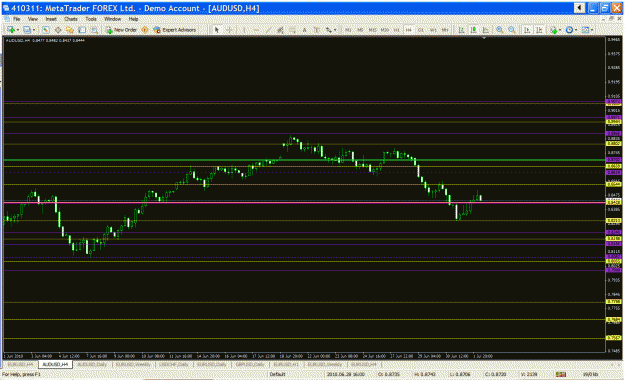Switch to the first EURUSD,H4 chart tab
The width and height of the screenshot is (625, 380).
(x=21, y=364)
